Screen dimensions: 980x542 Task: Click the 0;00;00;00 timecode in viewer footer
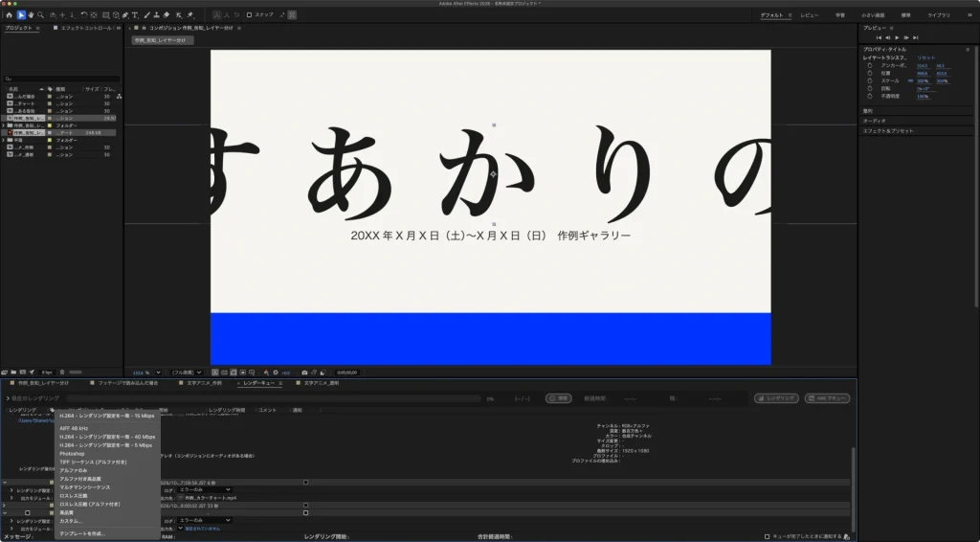tap(346, 373)
